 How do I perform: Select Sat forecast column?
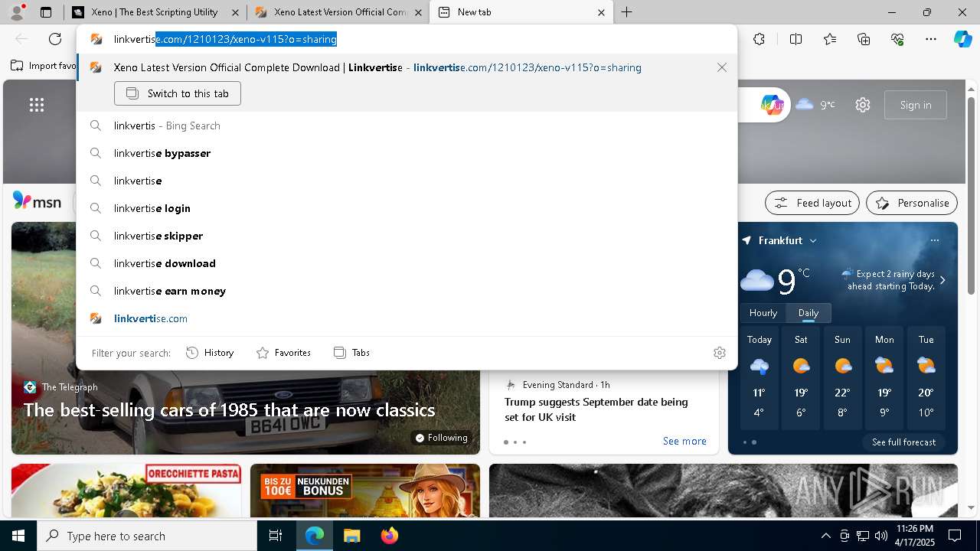pyautogui.click(x=801, y=379)
